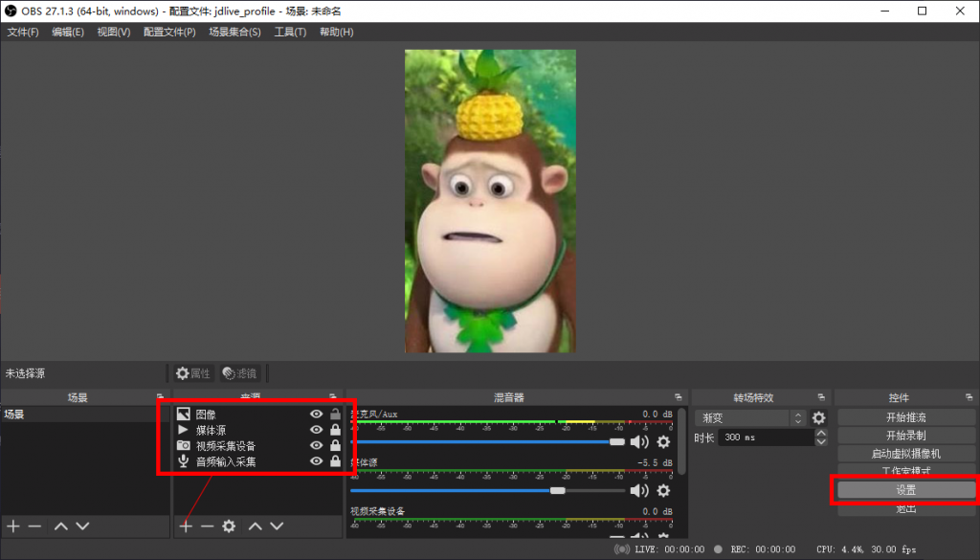Open source properties gear in sources toolbar
This screenshot has width=980, height=560.
tap(229, 526)
